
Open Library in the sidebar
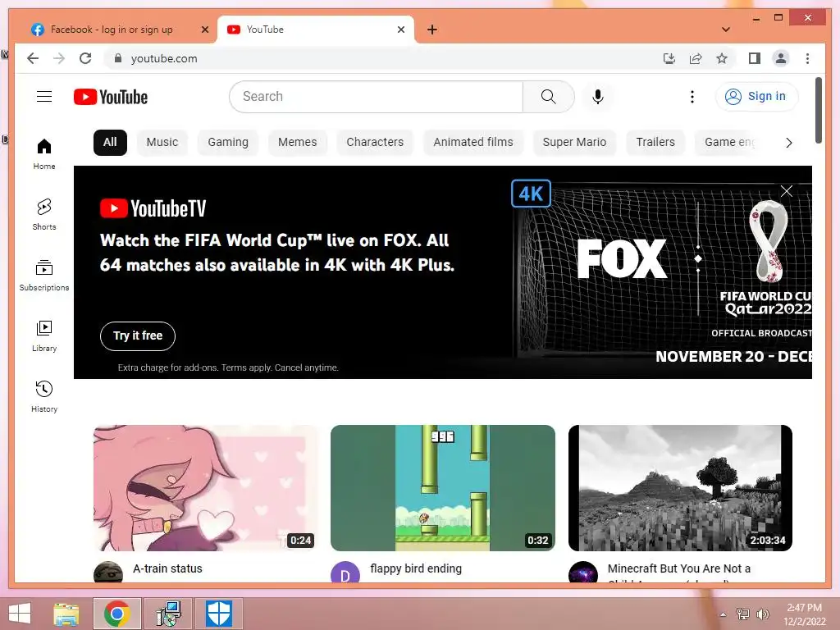[x=44, y=336]
